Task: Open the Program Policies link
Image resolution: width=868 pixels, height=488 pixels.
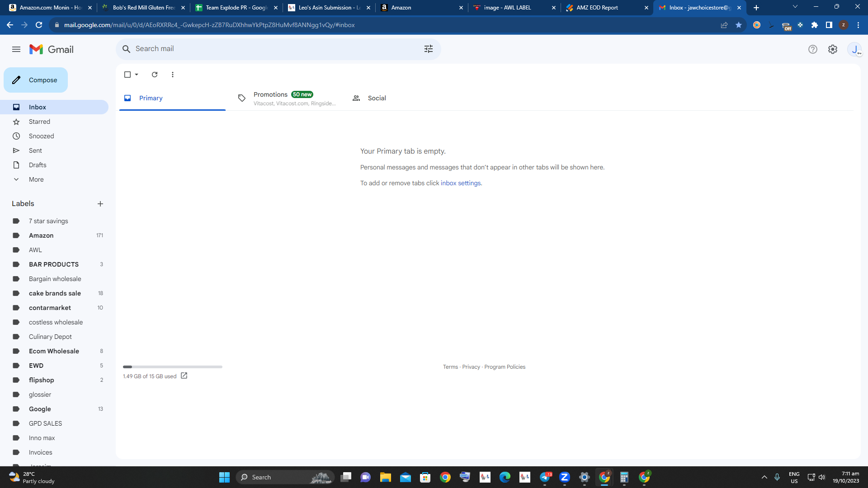Action: (x=505, y=367)
